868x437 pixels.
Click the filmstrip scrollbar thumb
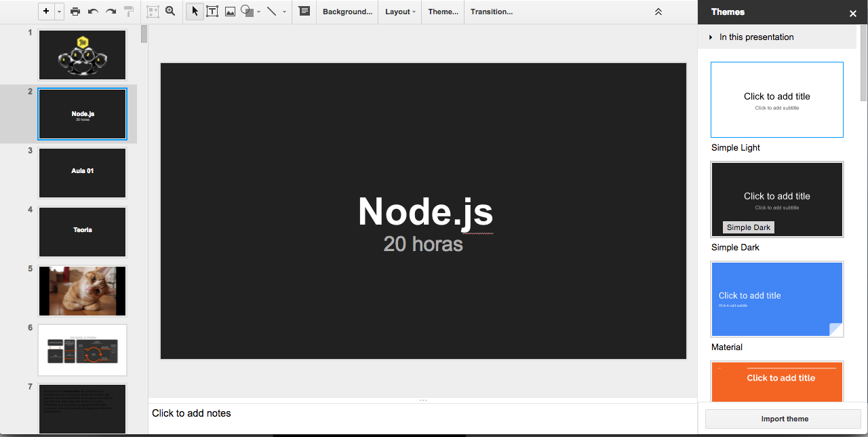click(x=144, y=33)
